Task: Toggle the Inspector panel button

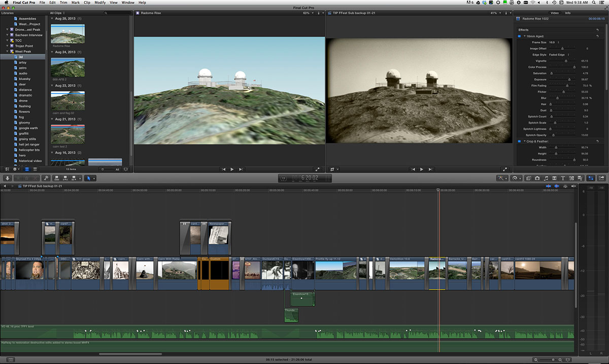Action: (591, 178)
